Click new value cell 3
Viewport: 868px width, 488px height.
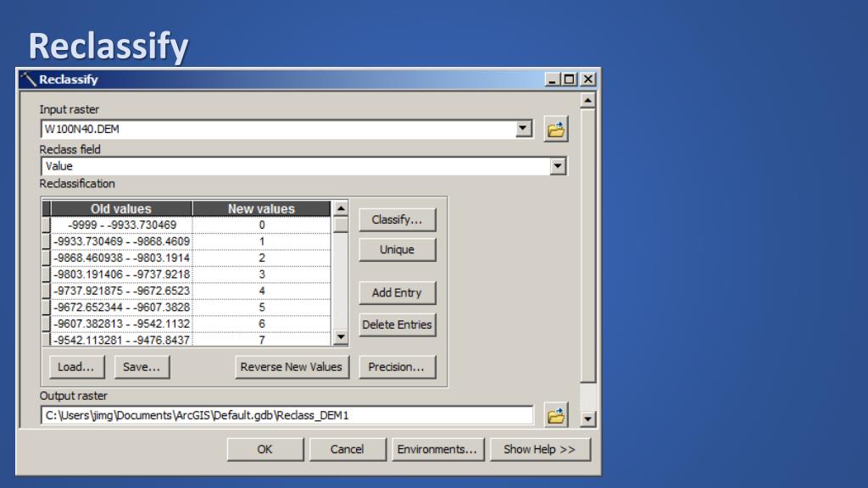(262, 274)
